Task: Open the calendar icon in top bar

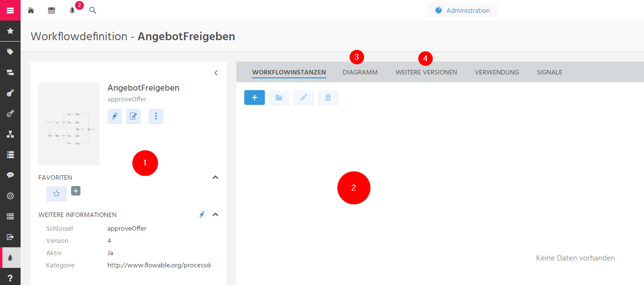Action: [52, 10]
